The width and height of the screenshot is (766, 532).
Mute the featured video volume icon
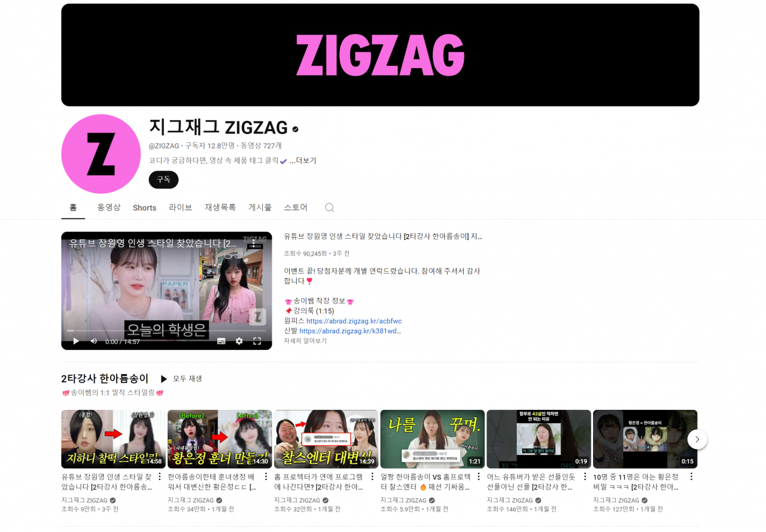pyautogui.click(x=93, y=341)
